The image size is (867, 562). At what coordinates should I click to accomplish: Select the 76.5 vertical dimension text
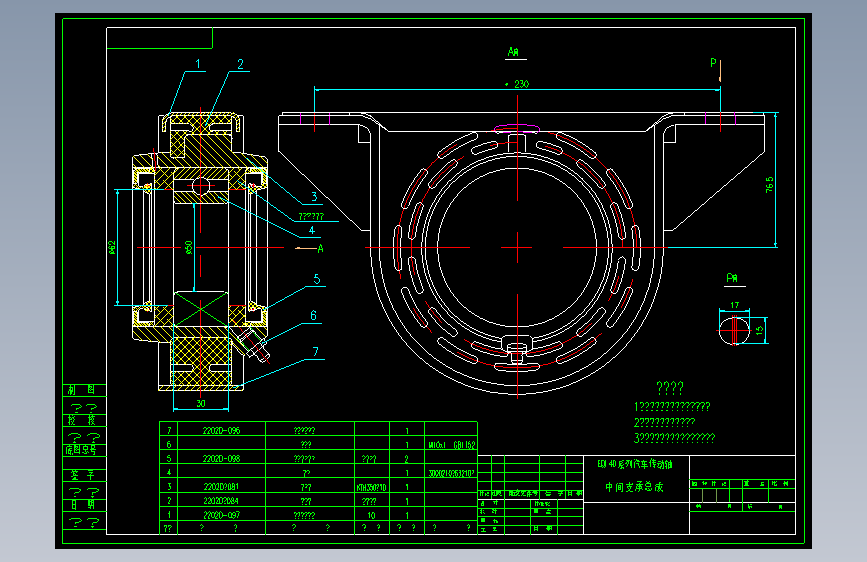pos(769,185)
